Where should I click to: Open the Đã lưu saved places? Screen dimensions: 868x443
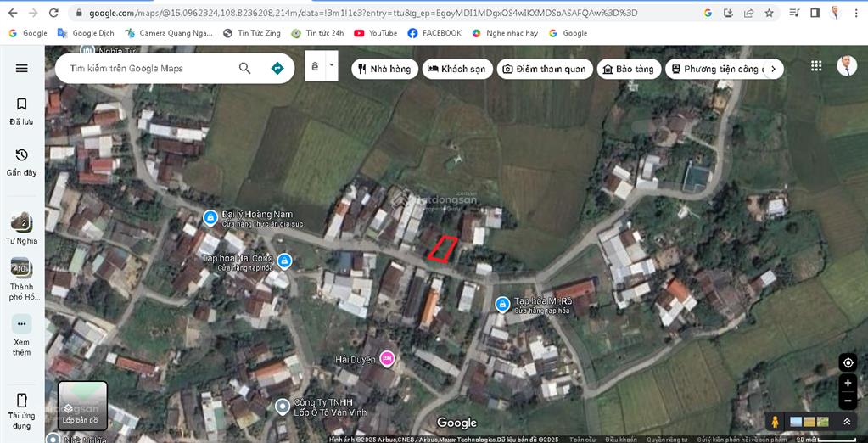22,110
